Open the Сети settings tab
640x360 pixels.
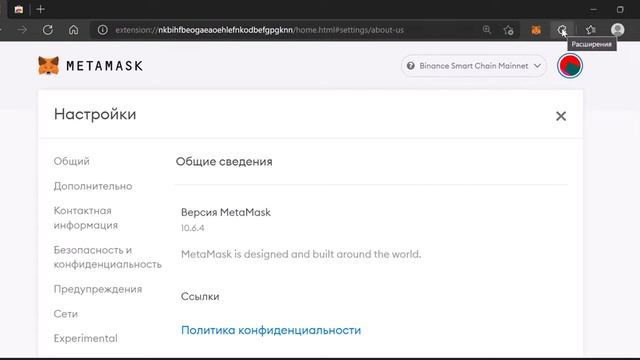(x=66, y=314)
